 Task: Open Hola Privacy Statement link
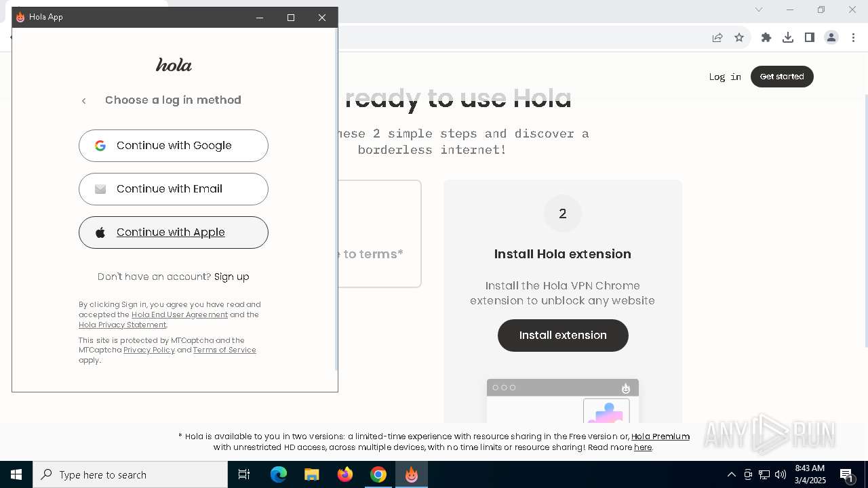coord(122,325)
